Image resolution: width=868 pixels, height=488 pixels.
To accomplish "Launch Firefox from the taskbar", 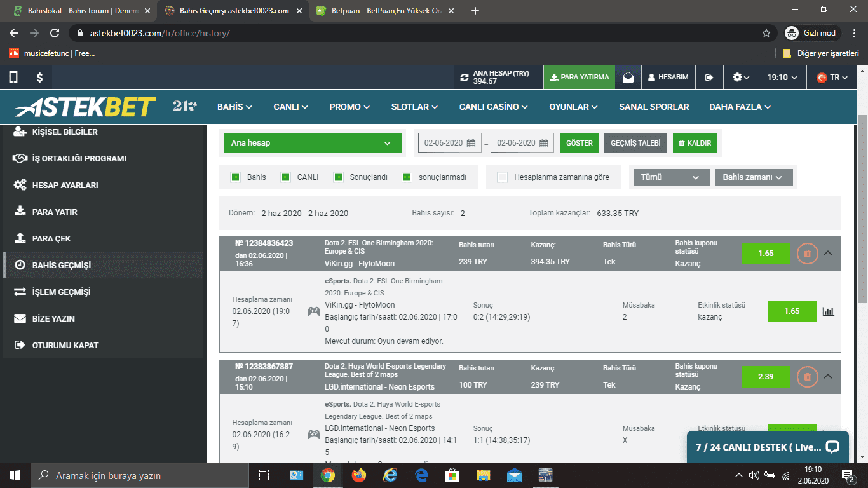I will click(359, 475).
